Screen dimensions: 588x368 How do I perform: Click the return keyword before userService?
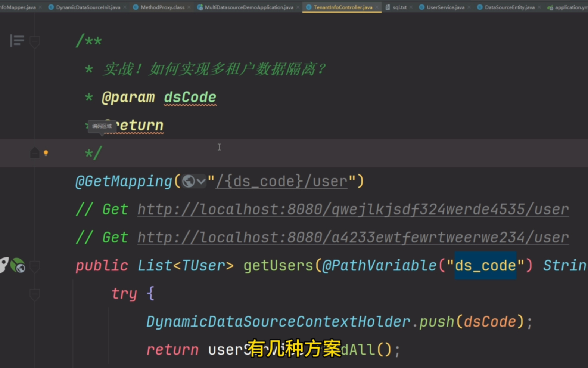(x=172, y=350)
